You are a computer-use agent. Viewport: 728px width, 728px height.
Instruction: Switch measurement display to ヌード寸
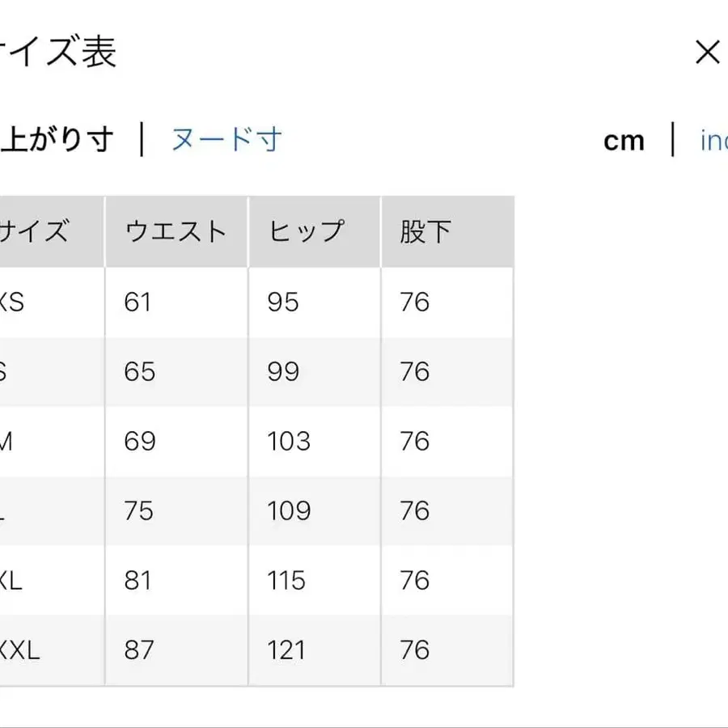pos(225,140)
